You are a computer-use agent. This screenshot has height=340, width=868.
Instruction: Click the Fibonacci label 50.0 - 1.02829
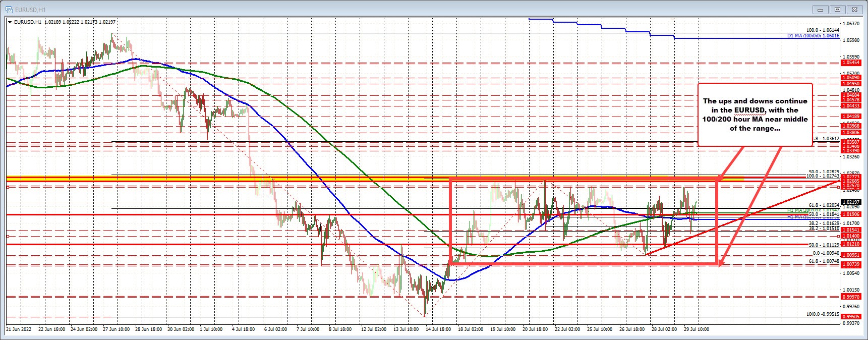pyautogui.click(x=824, y=172)
